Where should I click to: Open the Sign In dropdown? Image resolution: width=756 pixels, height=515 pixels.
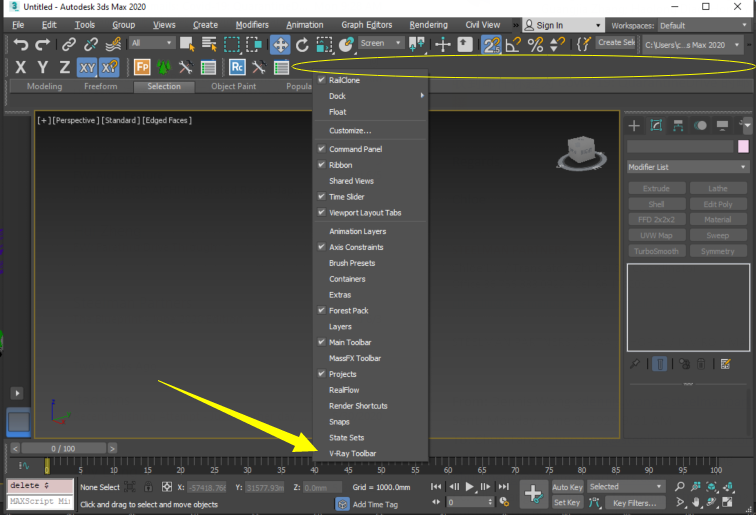pos(563,25)
